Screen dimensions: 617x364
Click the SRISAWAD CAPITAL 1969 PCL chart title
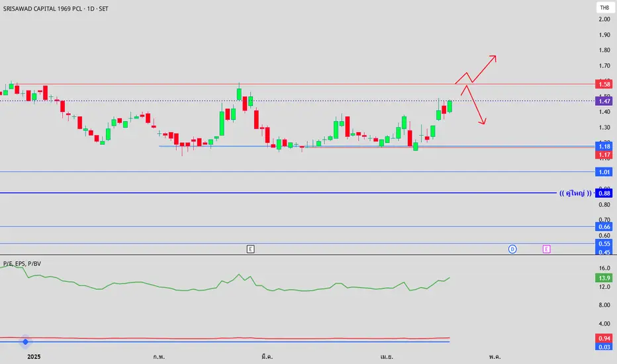[56, 9]
